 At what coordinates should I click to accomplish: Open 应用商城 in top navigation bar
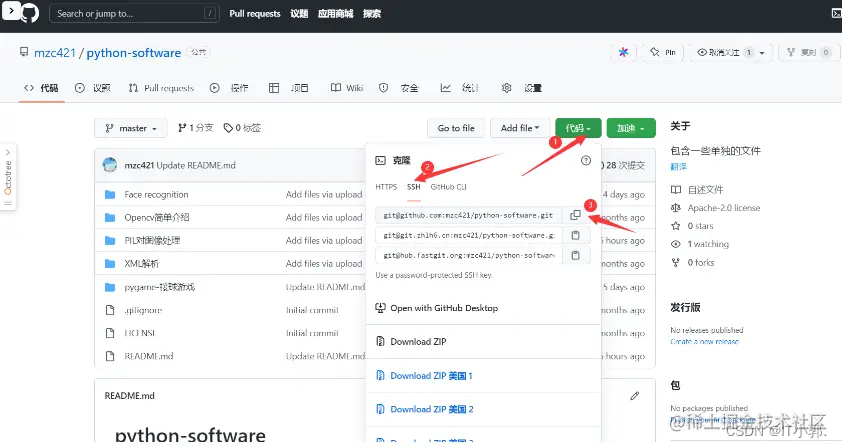click(x=335, y=13)
